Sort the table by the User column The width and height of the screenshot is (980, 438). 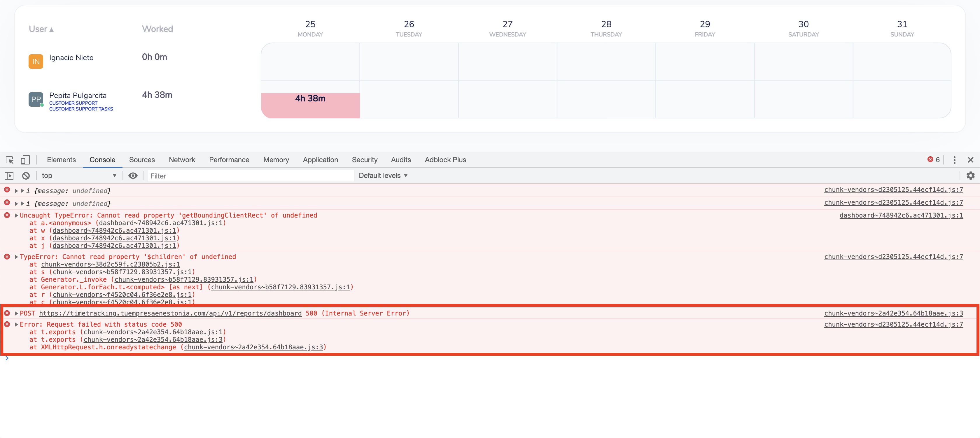point(40,29)
